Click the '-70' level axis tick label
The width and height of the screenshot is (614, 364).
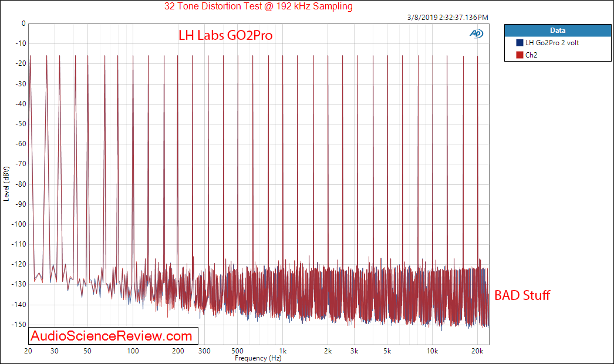[21, 164]
